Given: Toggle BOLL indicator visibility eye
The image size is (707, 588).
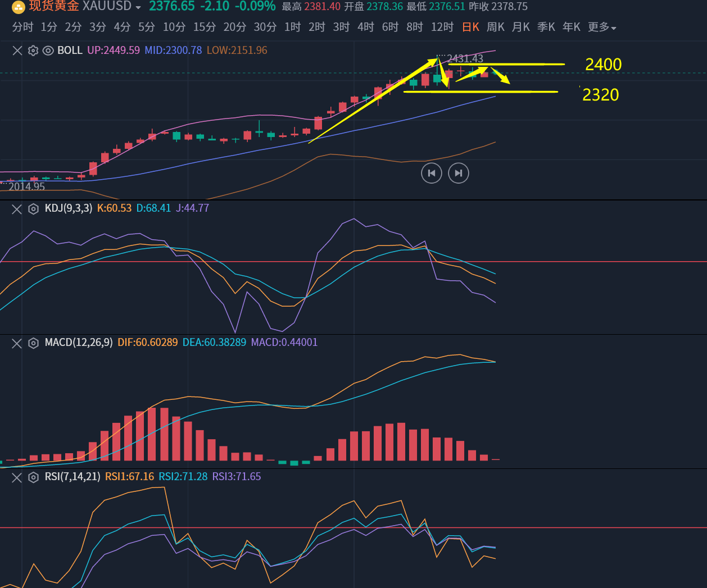Looking at the screenshot, I should [x=48, y=51].
